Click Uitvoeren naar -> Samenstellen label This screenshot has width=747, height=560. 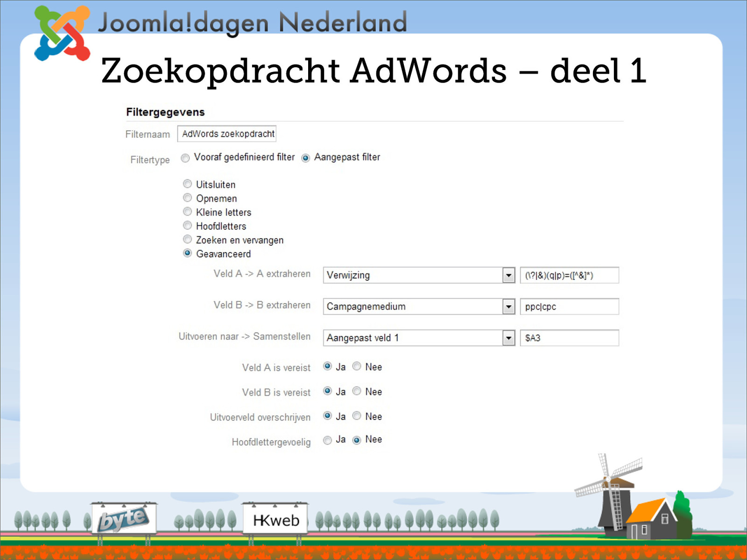(244, 336)
